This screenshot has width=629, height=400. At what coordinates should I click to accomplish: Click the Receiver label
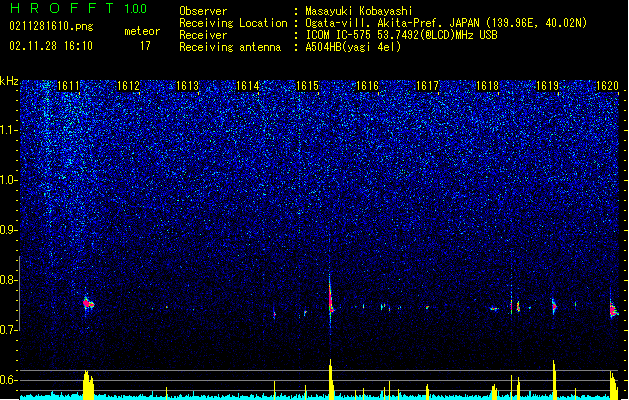click(x=203, y=35)
